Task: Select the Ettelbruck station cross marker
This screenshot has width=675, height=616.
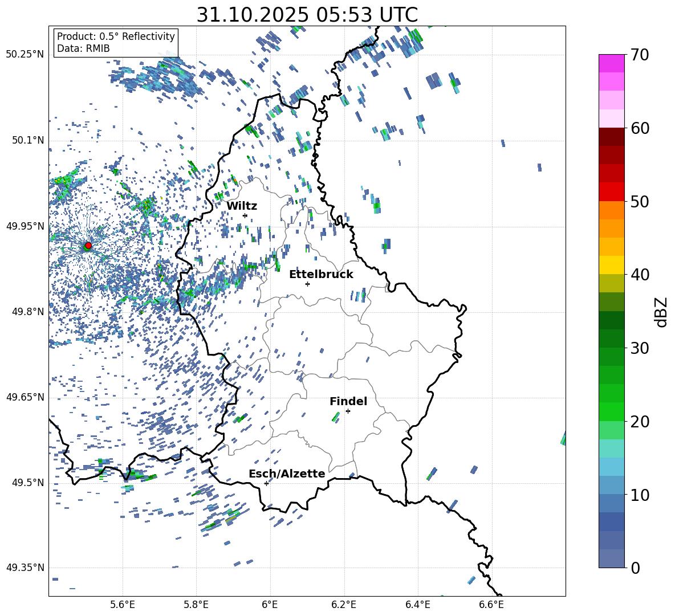Action: click(307, 284)
